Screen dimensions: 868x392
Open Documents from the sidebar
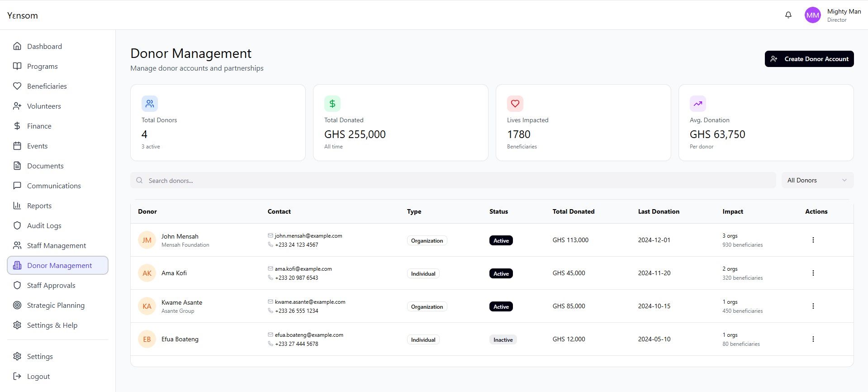(x=57, y=166)
